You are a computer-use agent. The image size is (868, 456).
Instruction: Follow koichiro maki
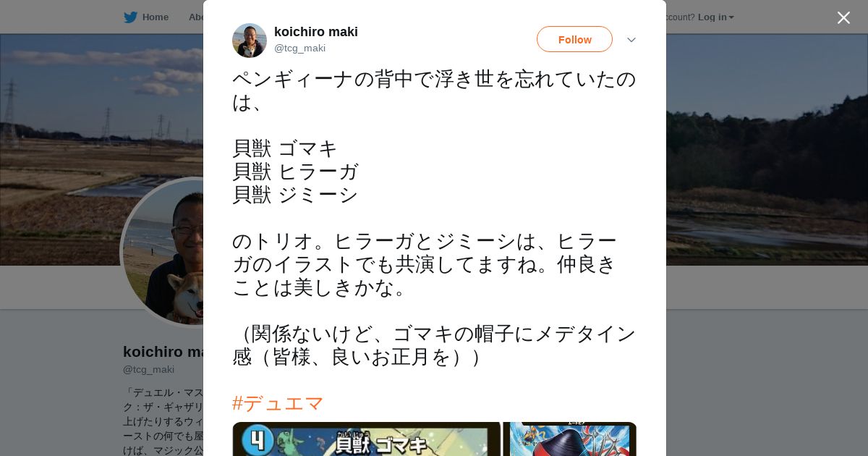tap(574, 39)
